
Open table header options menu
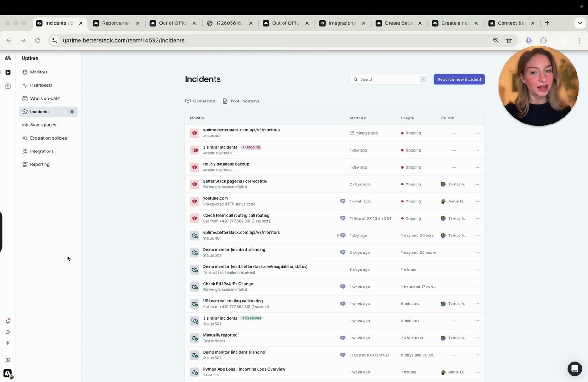pyautogui.click(x=477, y=118)
